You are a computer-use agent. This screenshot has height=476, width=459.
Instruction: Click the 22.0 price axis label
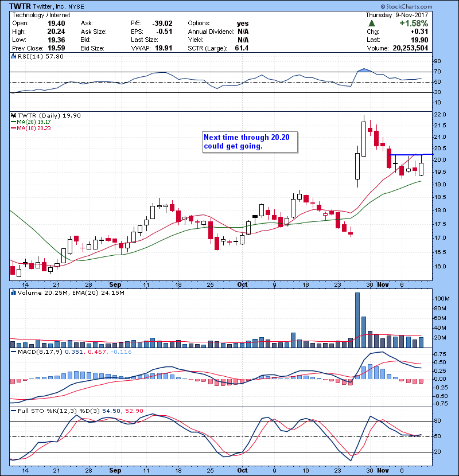click(x=440, y=115)
